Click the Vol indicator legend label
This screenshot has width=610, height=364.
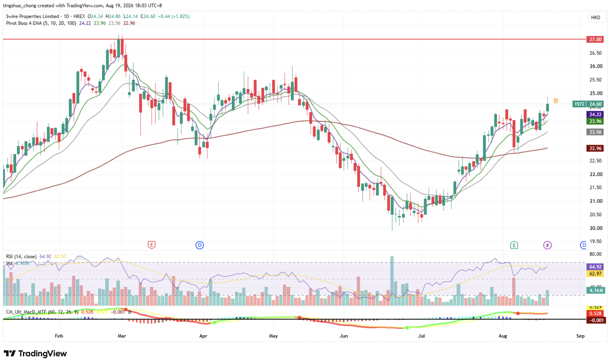pos(9,263)
